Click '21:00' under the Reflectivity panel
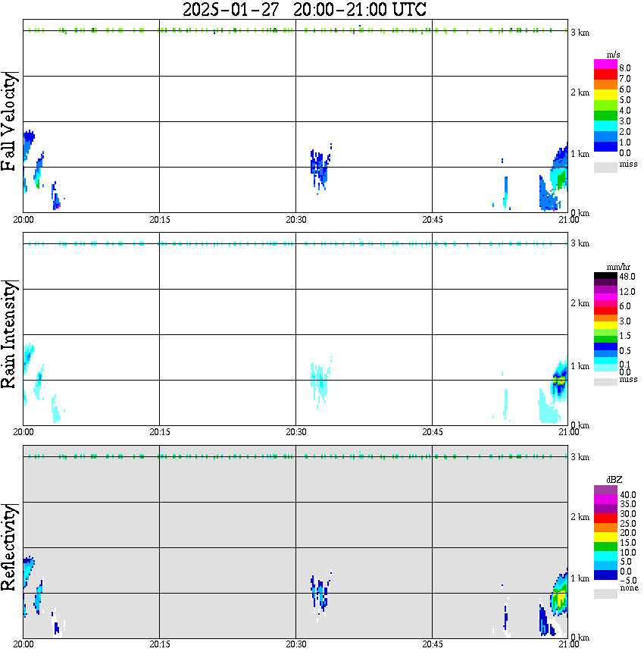This screenshot has height=658, width=644. coord(569,644)
